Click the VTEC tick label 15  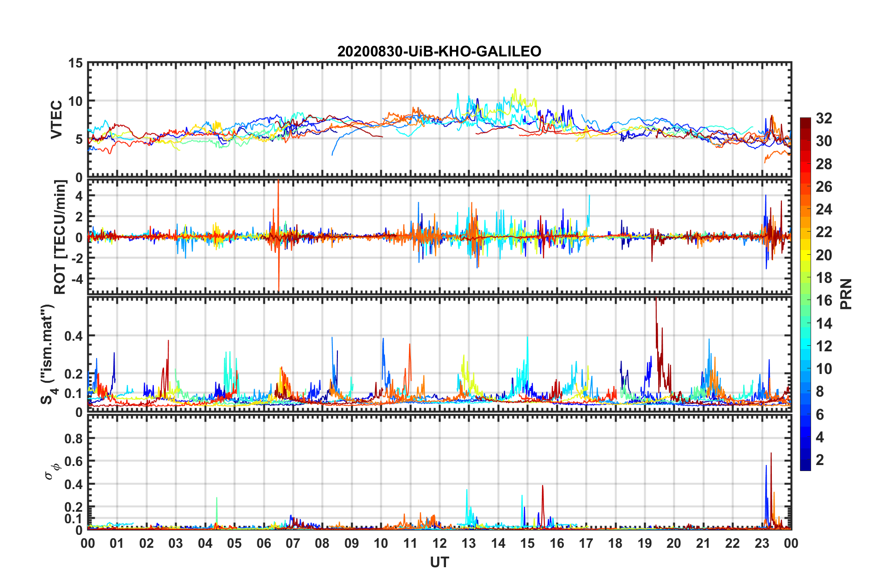[76, 63]
